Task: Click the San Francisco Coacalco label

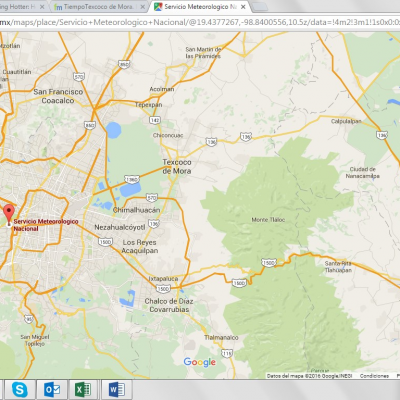Action: click(58, 96)
